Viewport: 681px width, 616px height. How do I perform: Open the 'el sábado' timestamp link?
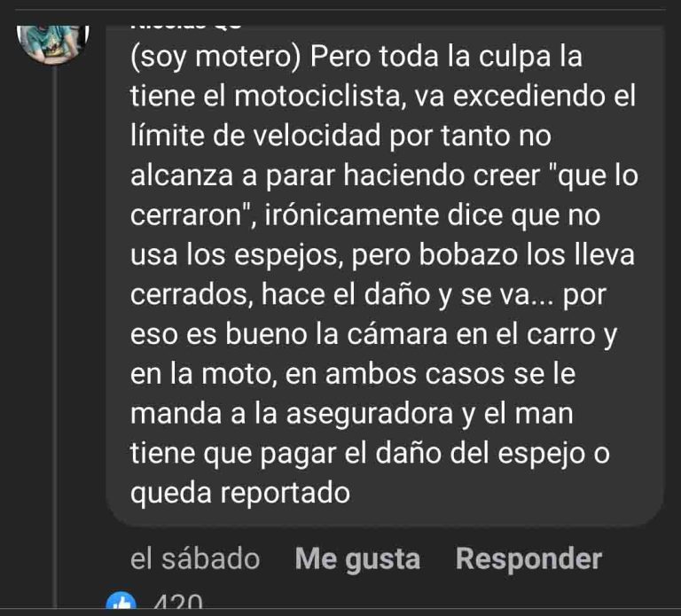tap(195, 558)
